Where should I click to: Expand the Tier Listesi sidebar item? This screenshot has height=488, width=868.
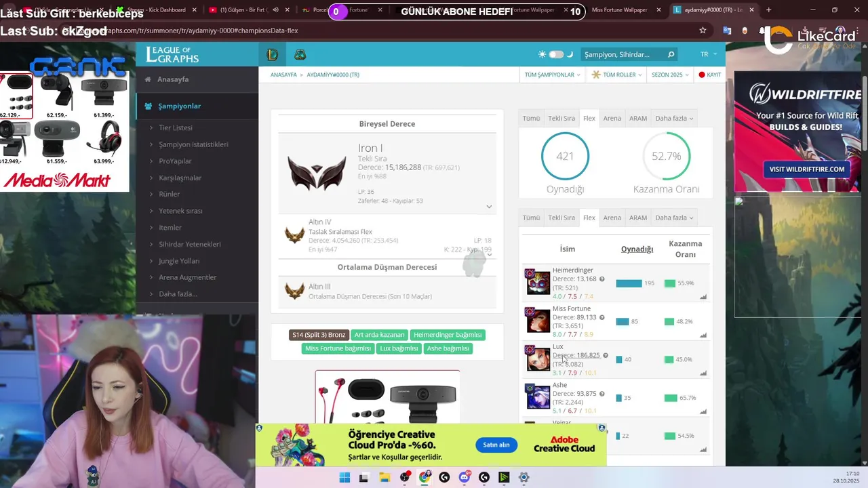175,127
